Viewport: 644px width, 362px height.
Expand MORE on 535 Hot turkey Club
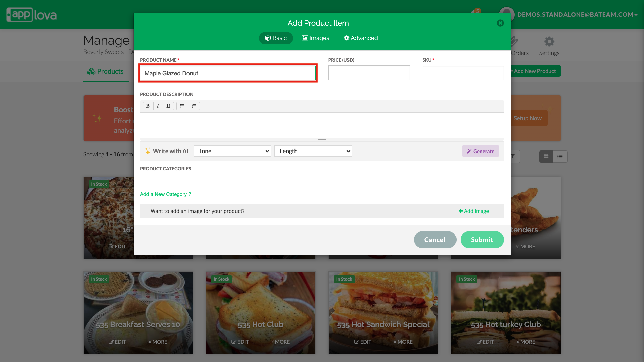point(526,342)
